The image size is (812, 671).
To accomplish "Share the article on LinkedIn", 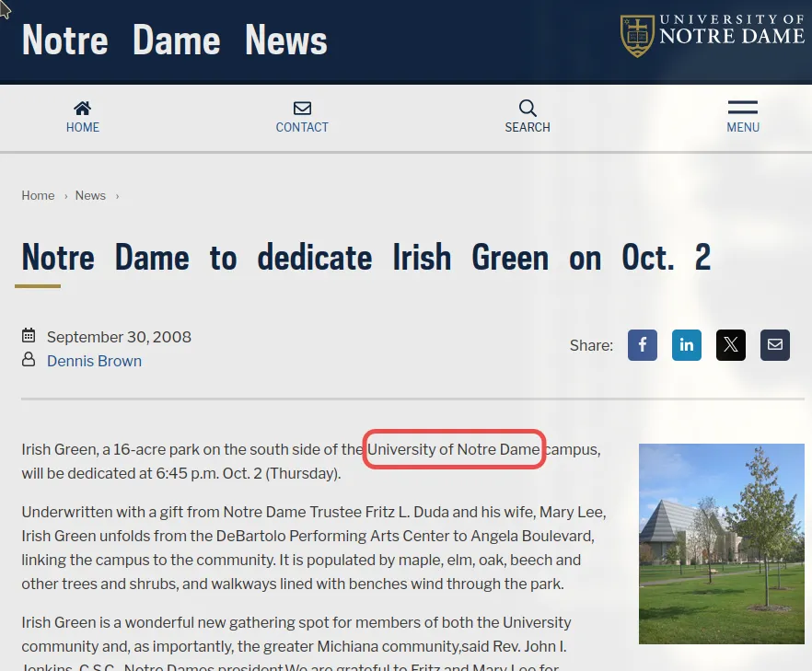I will (687, 345).
